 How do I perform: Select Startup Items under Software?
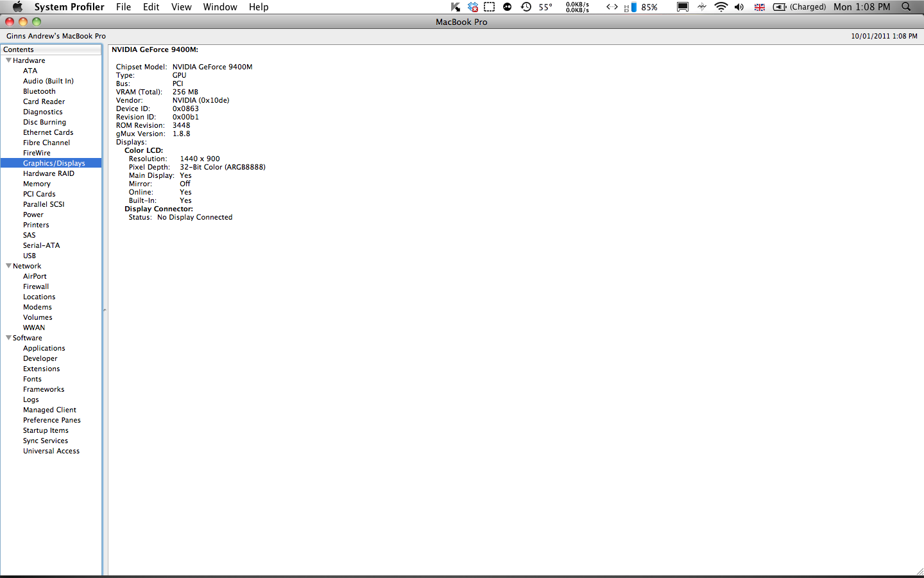[46, 430]
